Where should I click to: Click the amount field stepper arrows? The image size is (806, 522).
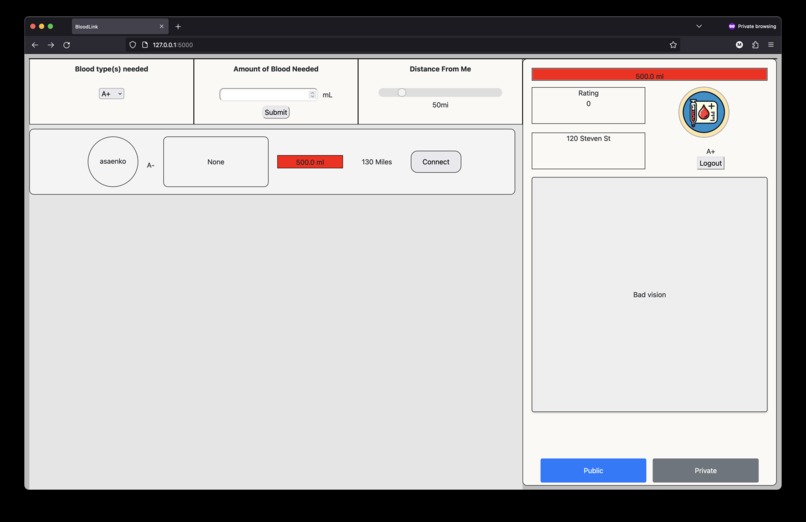tap(312, 95)
